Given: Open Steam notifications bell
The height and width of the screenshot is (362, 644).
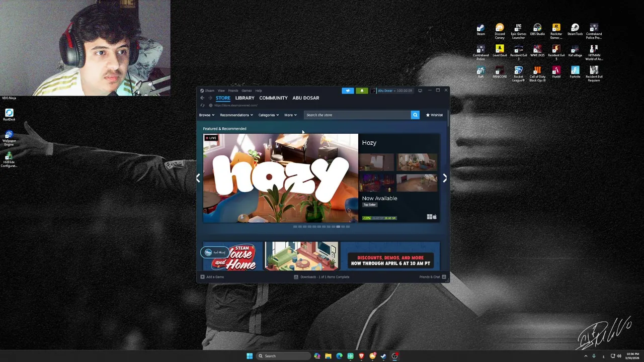Looking at the screenshot, I should [x=362, y=90].
